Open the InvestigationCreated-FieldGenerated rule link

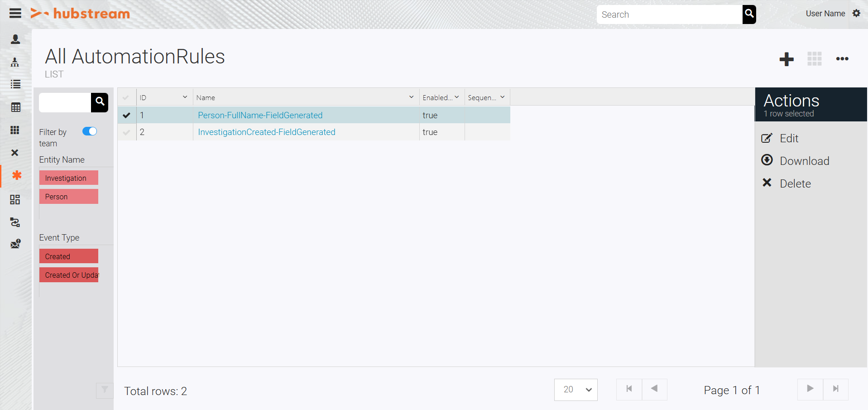pos(266,132)
